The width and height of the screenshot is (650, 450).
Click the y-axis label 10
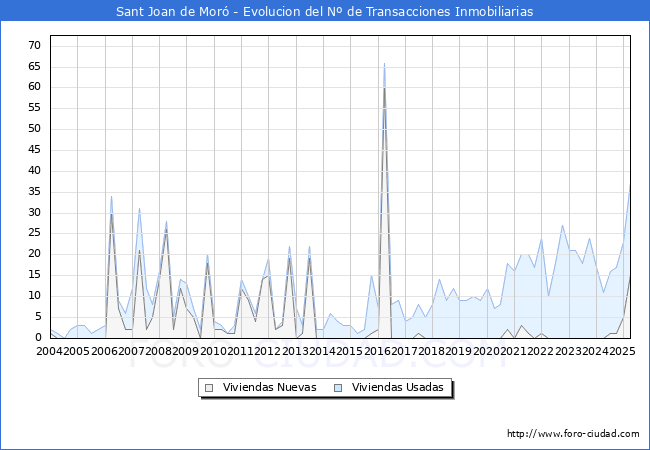pyautogui.click(x=35, y=296)
